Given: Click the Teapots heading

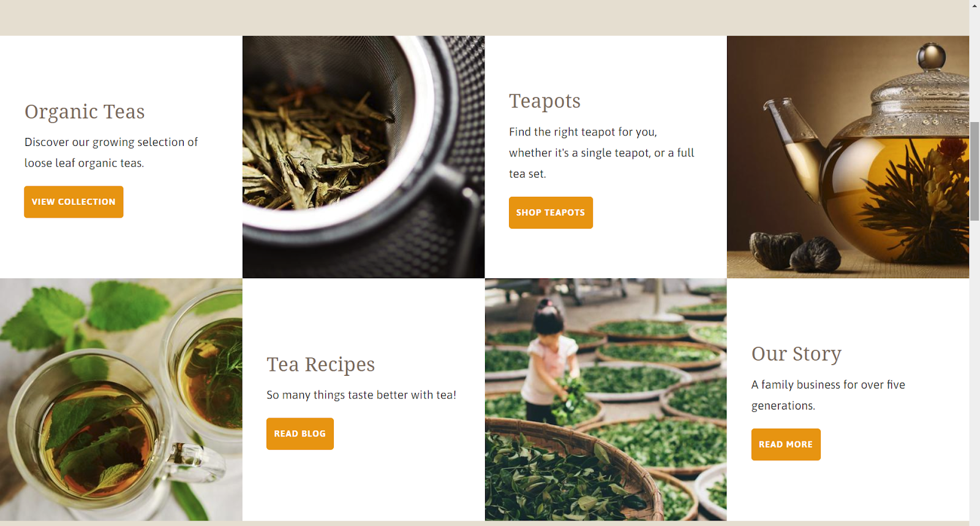Looking at the screenshot, I should [545, 101].
